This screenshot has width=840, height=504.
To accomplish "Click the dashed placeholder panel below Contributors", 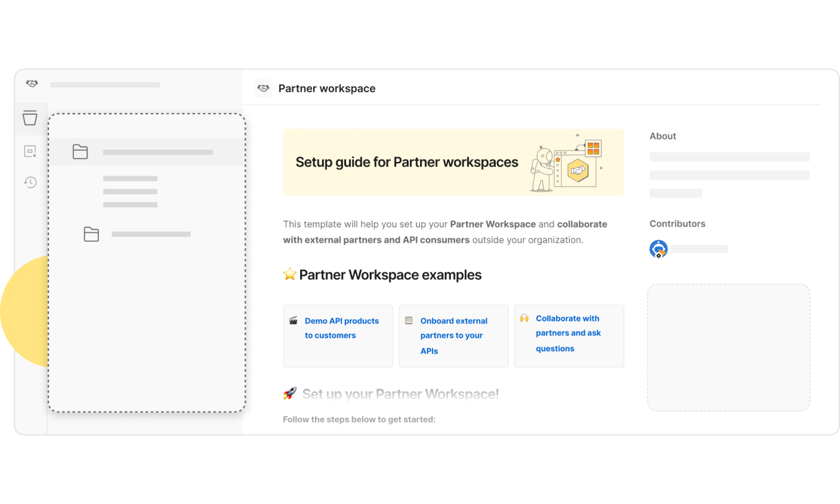I will point(728,347).
